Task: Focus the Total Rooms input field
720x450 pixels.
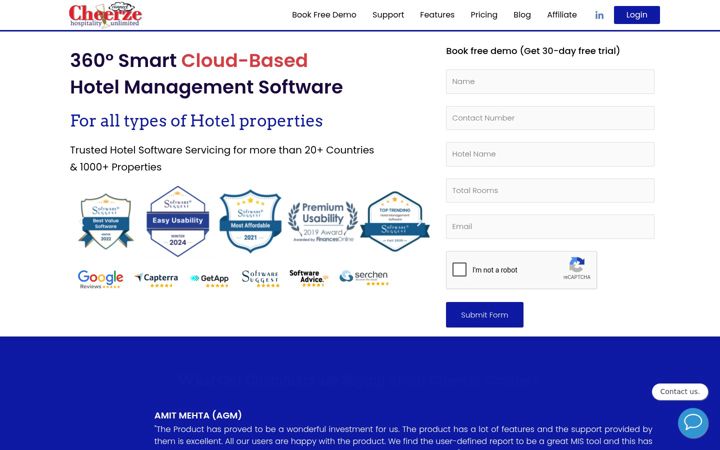Action: click(x=550, y=190)
